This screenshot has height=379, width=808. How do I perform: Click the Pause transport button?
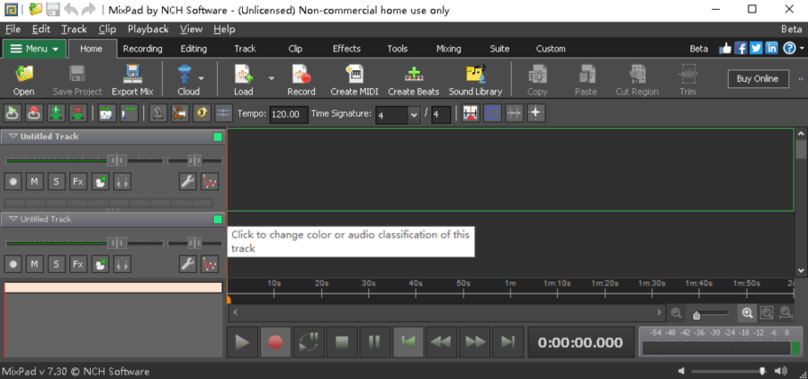375,342
